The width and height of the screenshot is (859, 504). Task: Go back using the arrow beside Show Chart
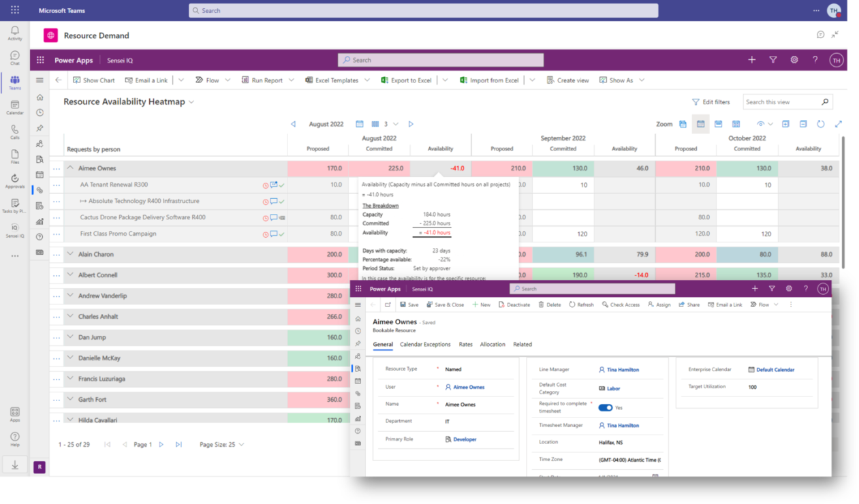(x=58, y=80)
